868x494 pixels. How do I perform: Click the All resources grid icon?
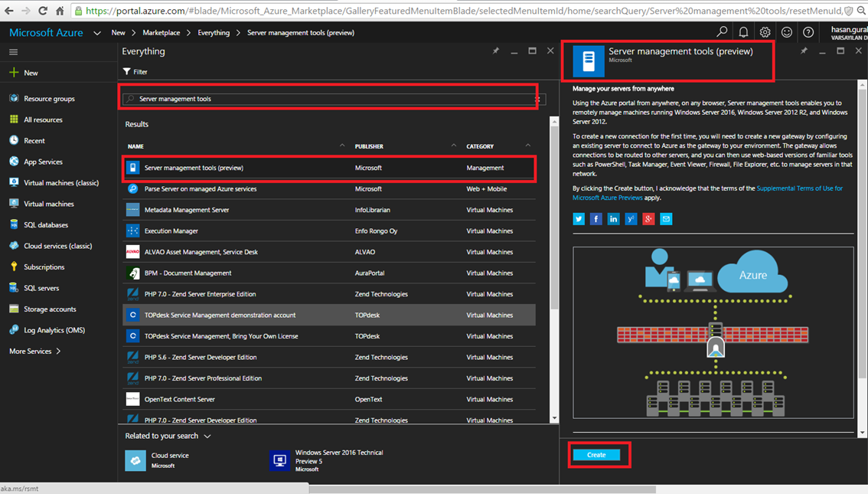point(14,119)
